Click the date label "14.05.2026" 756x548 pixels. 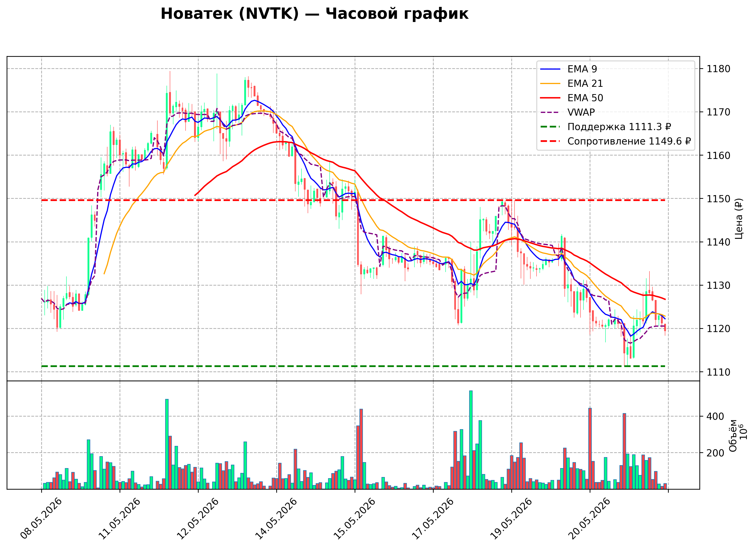pos(276,518)
